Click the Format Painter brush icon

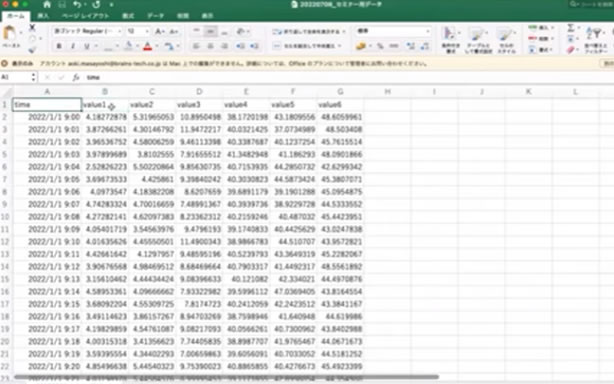click(x=32, y=50)
